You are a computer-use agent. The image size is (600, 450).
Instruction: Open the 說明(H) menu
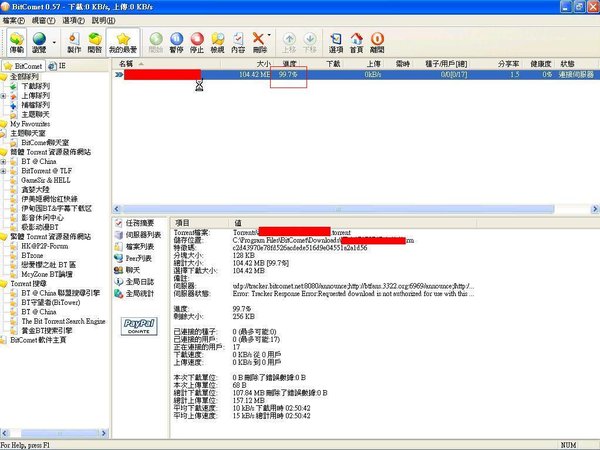click(103, 20)
